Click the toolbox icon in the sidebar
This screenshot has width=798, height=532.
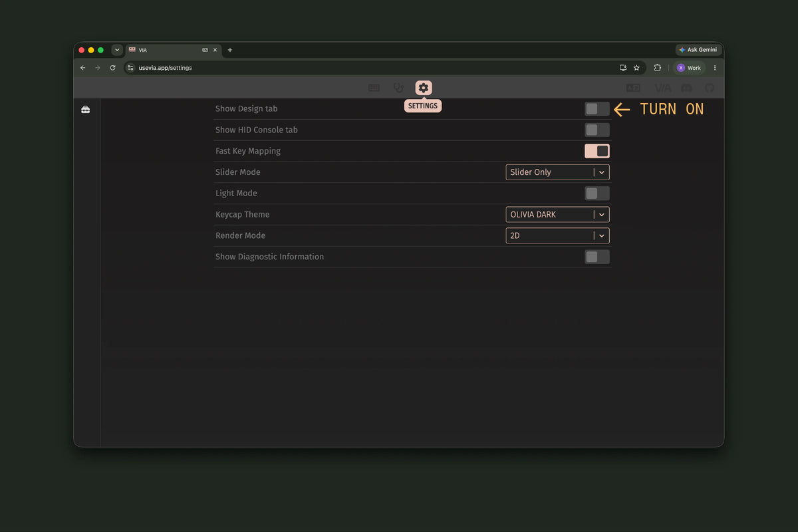pyautogui.click(x=86, y=110)
